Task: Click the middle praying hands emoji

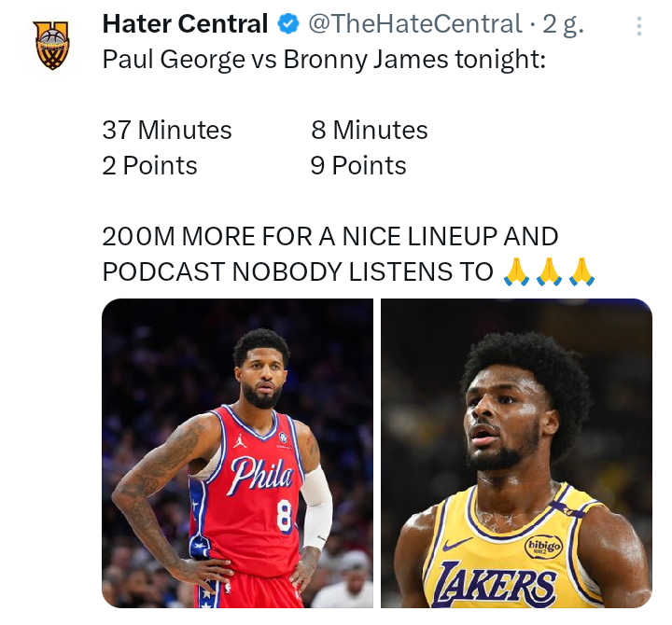Action: [549, 271]
